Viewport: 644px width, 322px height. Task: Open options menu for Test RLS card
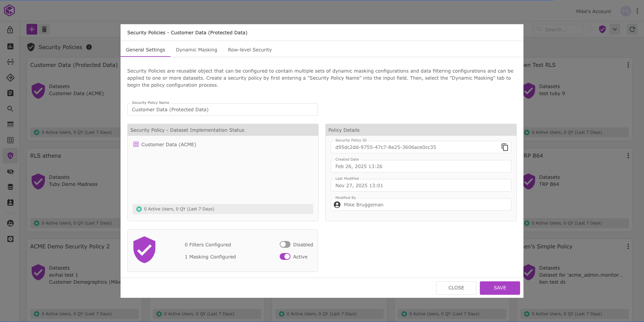(628, 65)
